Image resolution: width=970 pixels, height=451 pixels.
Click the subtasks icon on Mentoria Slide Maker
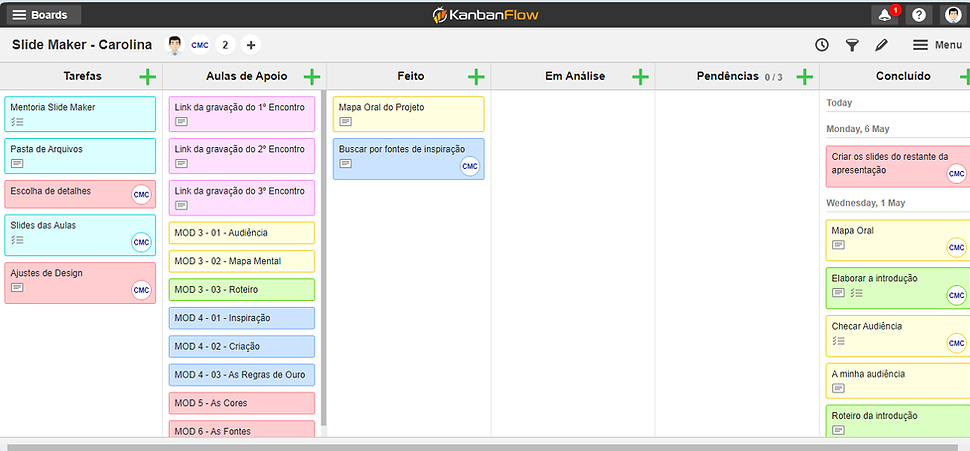click(x=17, y=122)
